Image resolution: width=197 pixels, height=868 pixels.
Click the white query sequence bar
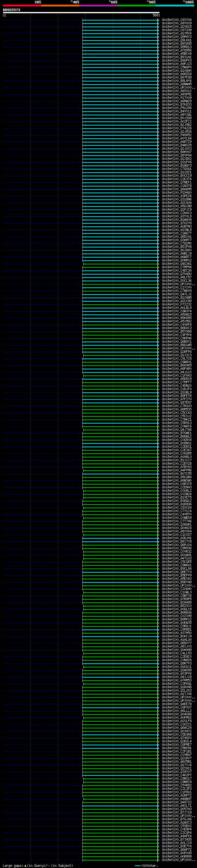pyautogui.click(x=81, y=12)
